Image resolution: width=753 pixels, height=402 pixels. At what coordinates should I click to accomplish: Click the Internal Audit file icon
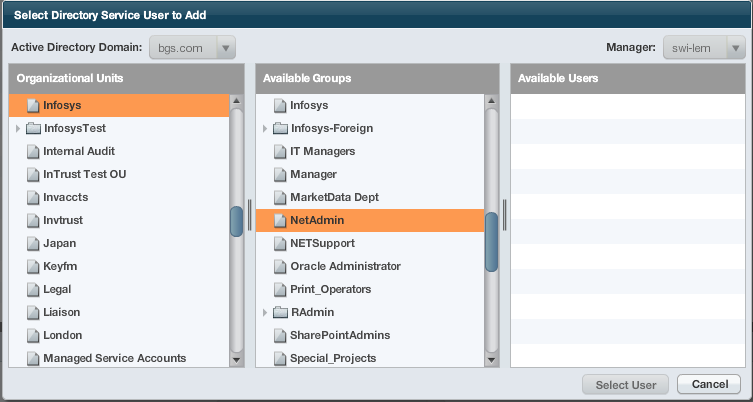coord(33,152)
